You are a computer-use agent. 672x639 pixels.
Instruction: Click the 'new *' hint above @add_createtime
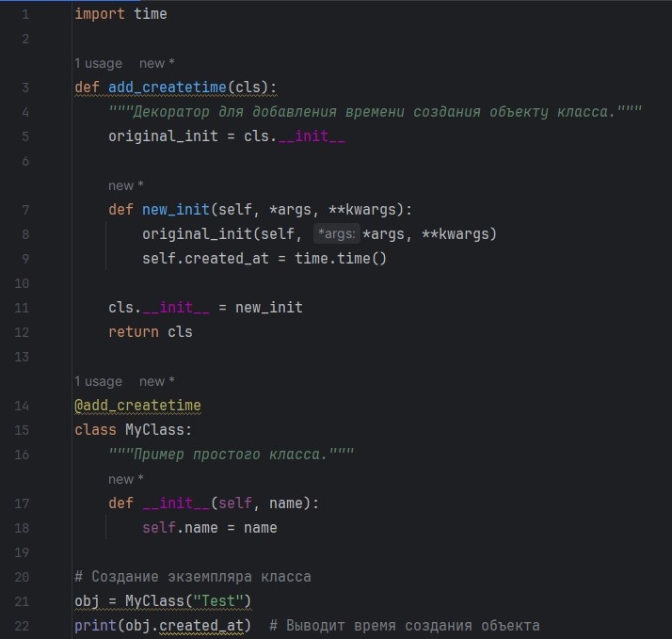pyautogui.click(x=156, y=381)
